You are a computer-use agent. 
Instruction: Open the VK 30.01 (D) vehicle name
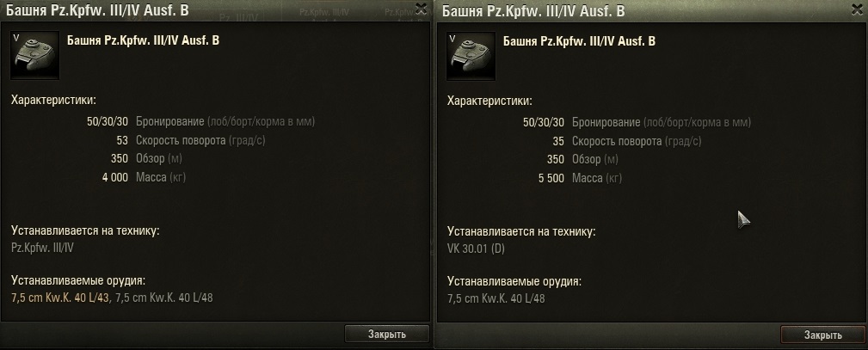(476, 249)
